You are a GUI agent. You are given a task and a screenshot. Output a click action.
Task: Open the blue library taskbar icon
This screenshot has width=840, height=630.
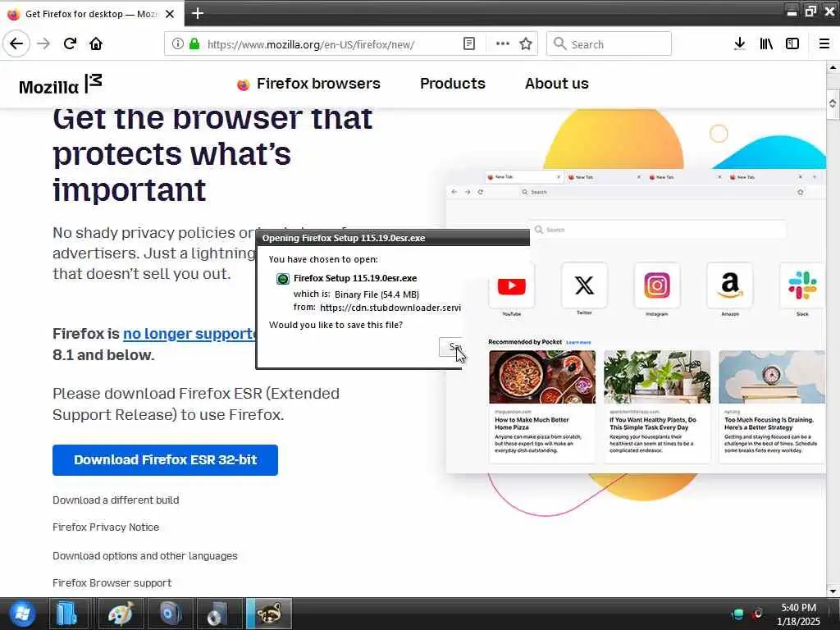tap(67, 614)
